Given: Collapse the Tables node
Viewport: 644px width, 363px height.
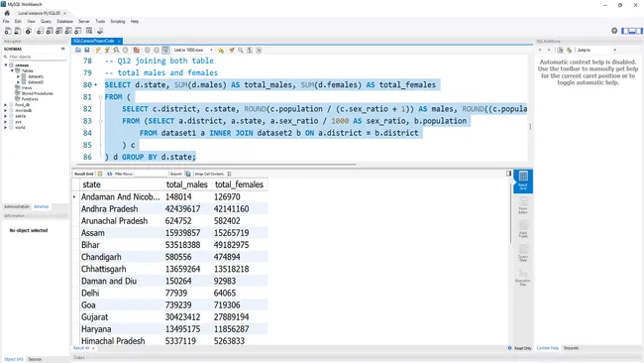Looking at the screenshot, I should pos(12,70).
